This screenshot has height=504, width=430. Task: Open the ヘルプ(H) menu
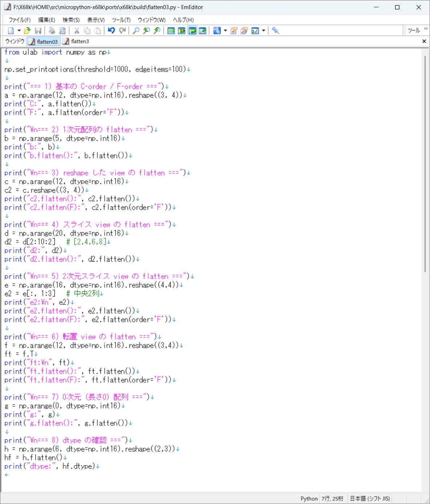tap(183, 20)
